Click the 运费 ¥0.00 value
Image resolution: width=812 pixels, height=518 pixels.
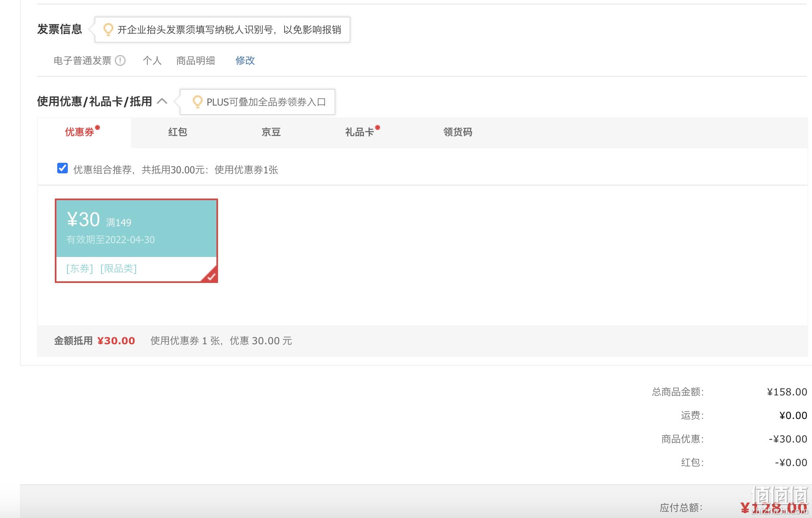[793, 415]
